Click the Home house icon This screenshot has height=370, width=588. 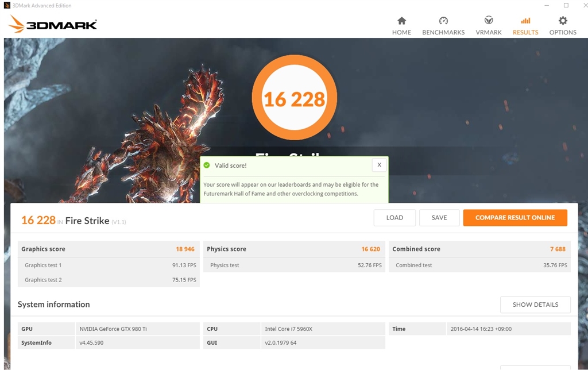(401, 21)
